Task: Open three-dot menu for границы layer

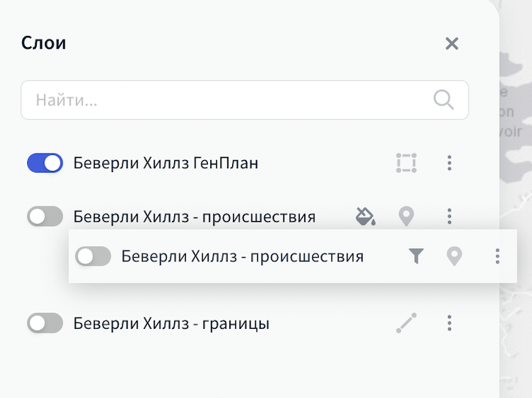Action: pyautogui.click(x=450, y=323)
